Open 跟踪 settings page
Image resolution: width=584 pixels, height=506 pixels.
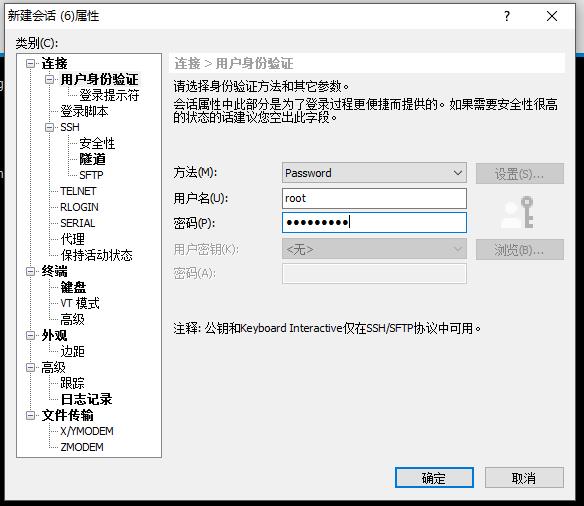(x=73, y=383)
